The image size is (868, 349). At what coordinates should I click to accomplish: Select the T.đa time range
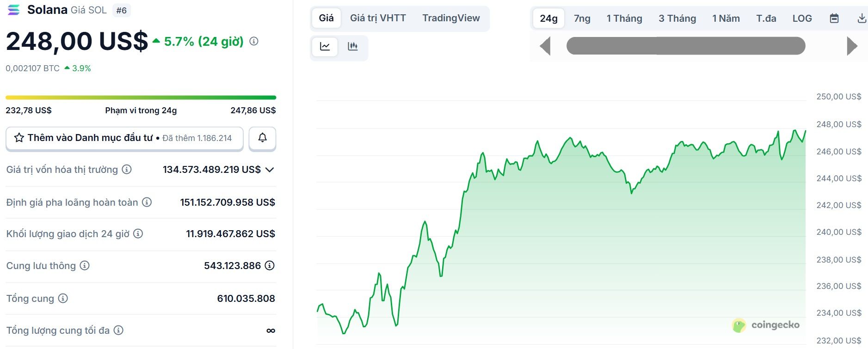click(x=766, y=18)
